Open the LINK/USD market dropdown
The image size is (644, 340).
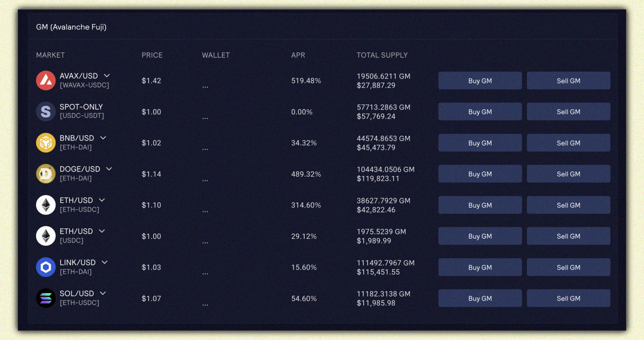click(105, 262)
